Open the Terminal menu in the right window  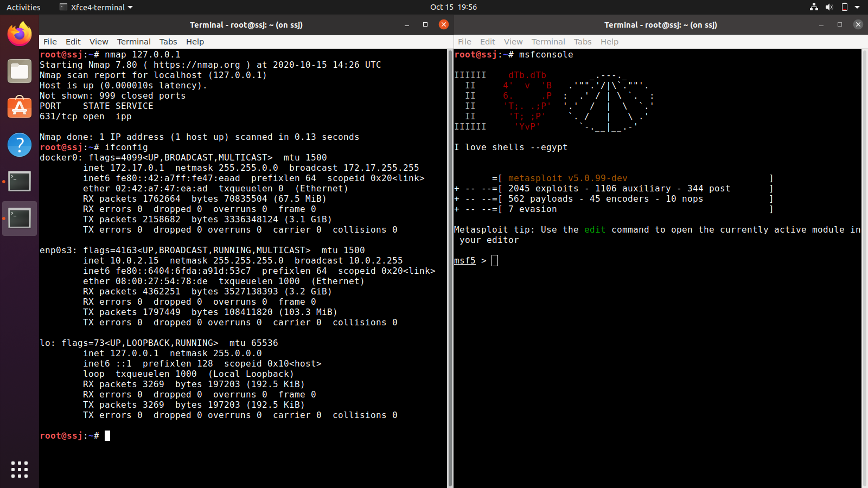click(x=548, y=42)
